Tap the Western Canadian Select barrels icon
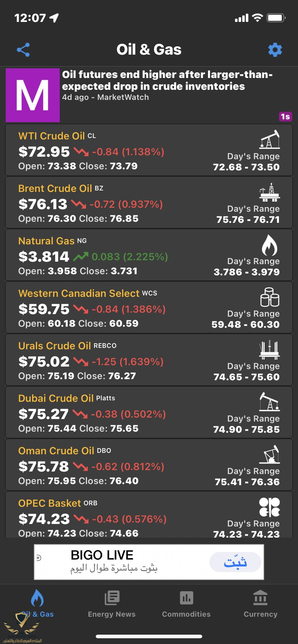This screenshot has width=298, height=644. click(270, 297)
